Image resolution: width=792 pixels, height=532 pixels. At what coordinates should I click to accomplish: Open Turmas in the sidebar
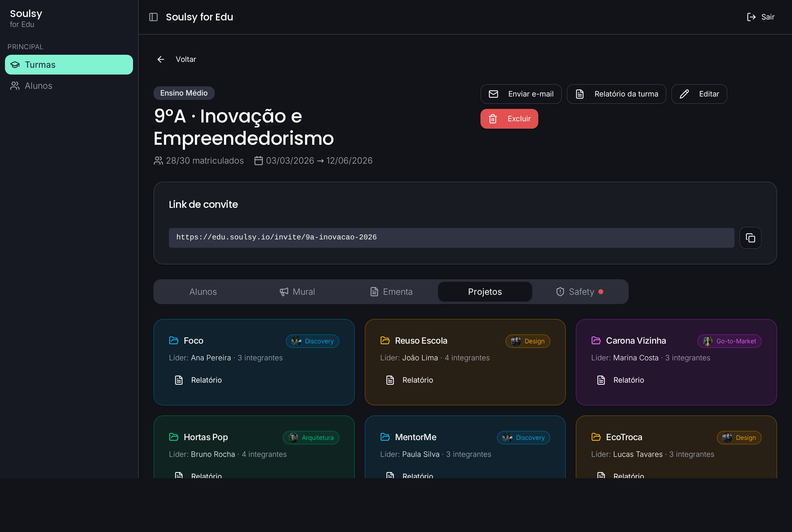tap(69, 65)
